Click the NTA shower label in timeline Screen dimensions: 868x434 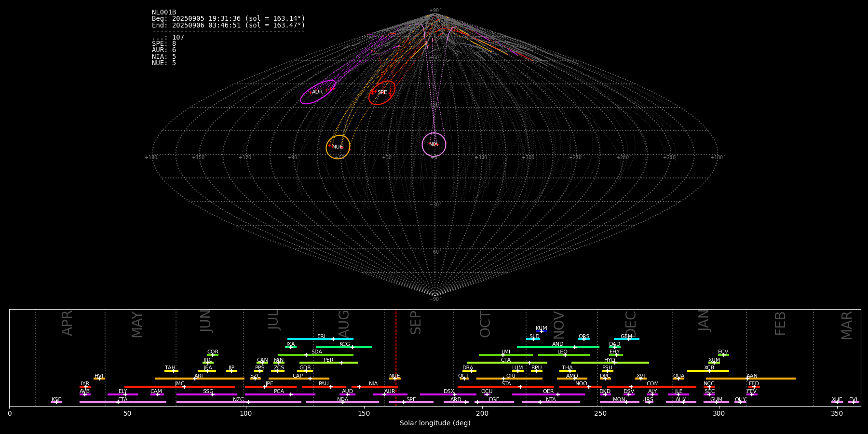point(551,400)
